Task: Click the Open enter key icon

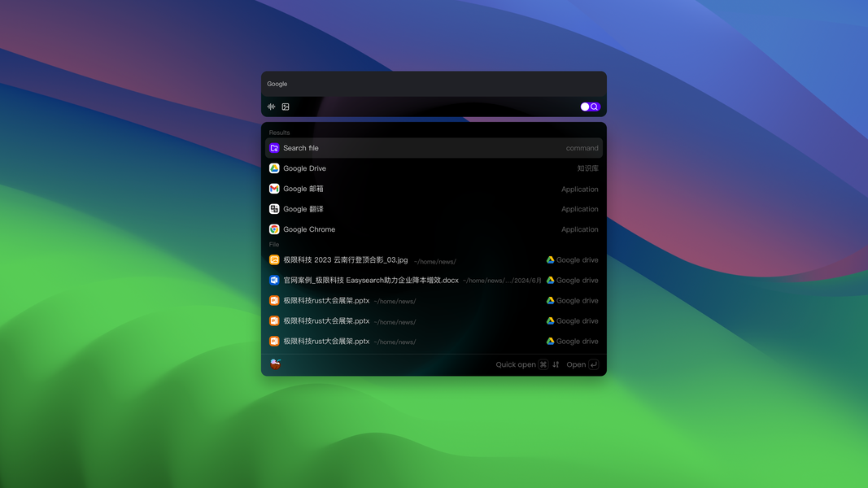Action: click(593, 364)
